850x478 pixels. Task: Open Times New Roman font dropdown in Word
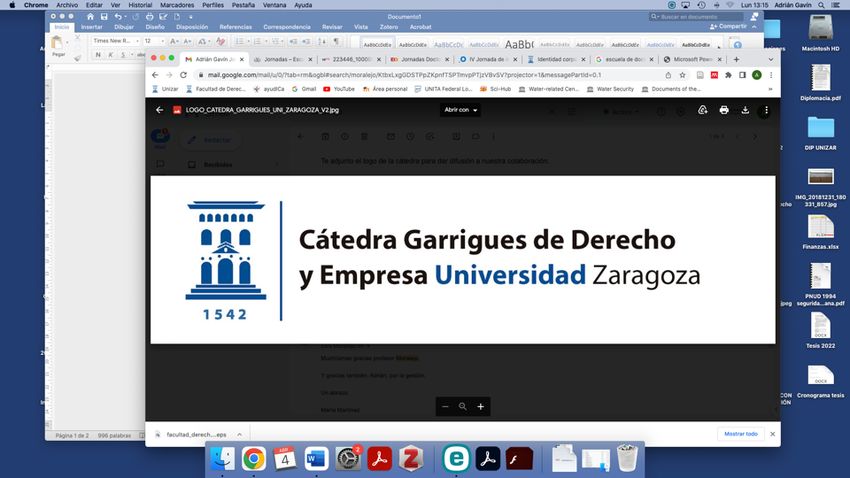coord(116,41)
